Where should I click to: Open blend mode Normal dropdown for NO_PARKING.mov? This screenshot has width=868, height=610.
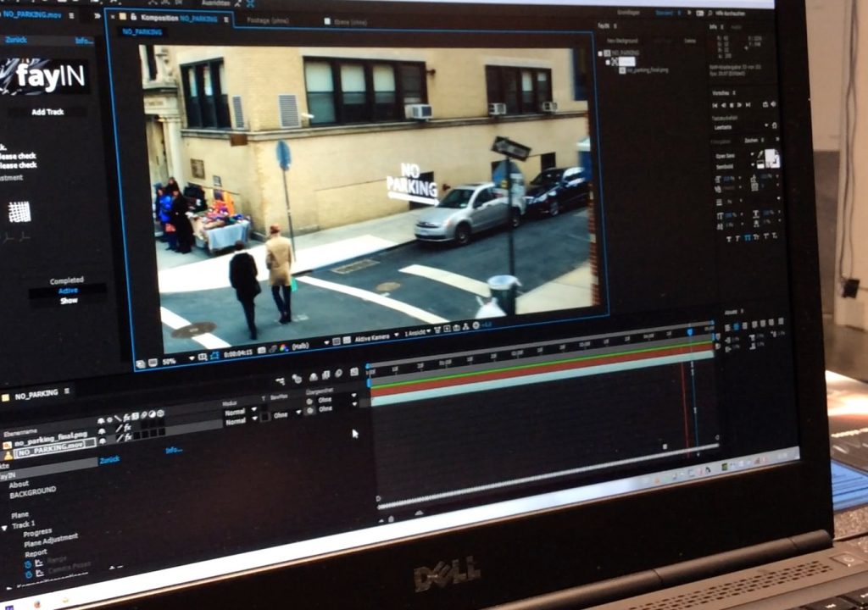click(241, 422)
